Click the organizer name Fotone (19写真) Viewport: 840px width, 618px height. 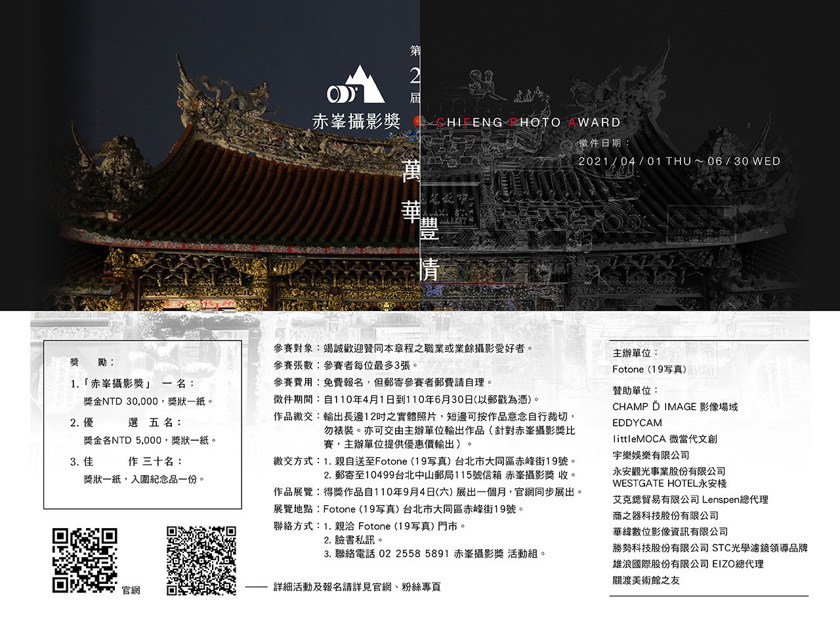tap(650, 369)
